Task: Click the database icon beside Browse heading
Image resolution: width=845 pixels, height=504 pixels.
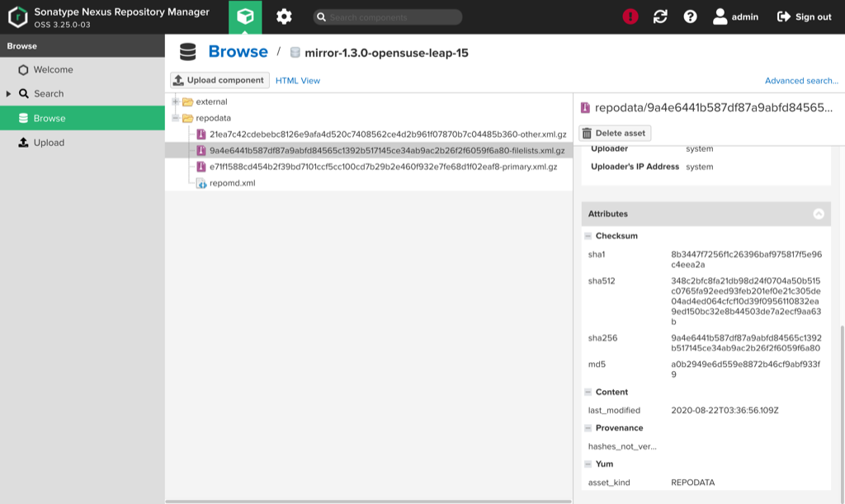Action: pos(188,52)
